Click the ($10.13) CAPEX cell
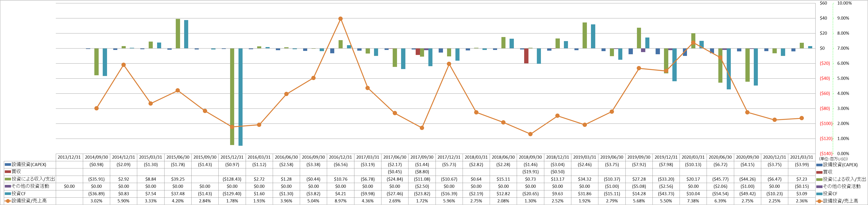The width and height of the screenshot is (868, 205). 693,165
